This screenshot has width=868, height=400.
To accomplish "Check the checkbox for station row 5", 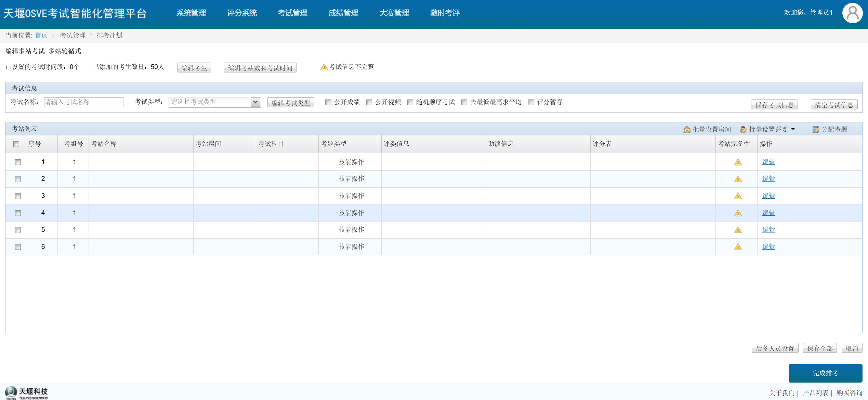I will coord(18,230).
